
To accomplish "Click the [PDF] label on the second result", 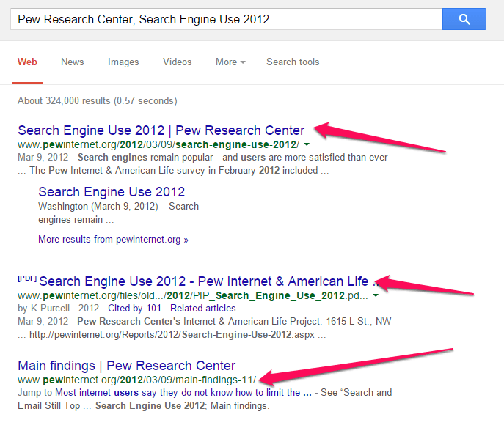I will (x=27, y=279).
